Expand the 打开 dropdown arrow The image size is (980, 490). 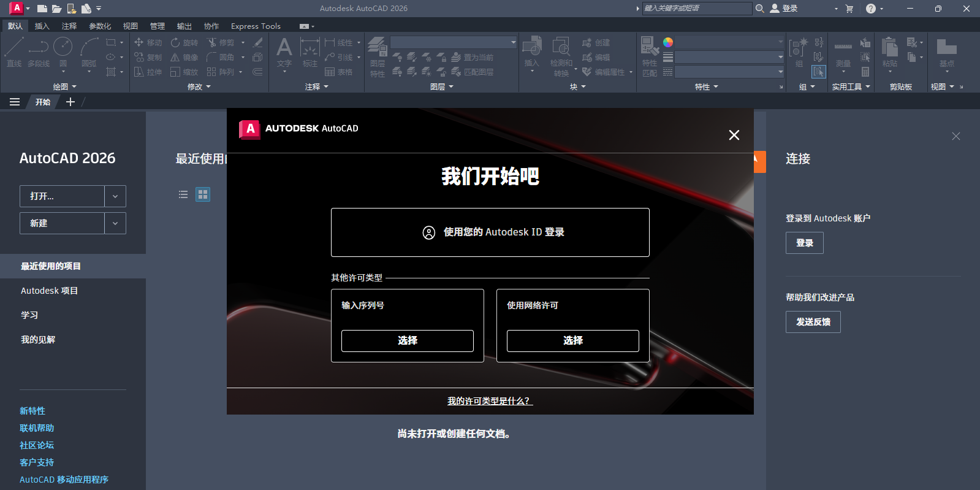coord(115,196)
